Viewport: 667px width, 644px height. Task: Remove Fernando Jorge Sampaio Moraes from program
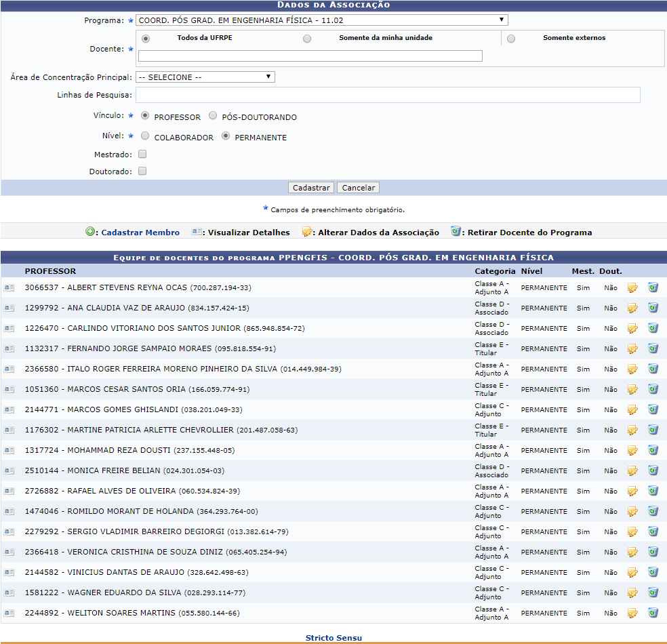click(653, 349)
